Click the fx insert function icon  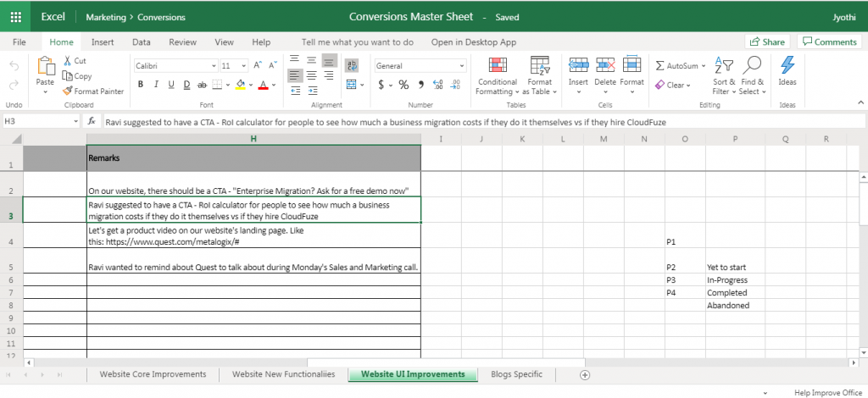pyautogui.click(x=92, y=121)
